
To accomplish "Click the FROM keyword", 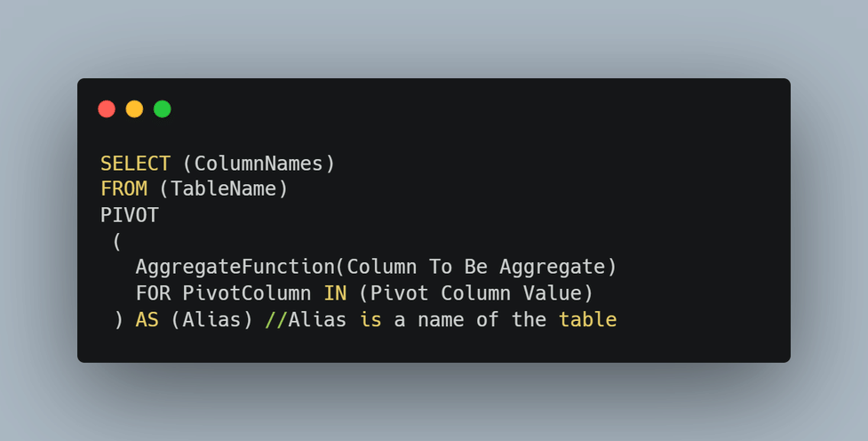I will [123, 189].
